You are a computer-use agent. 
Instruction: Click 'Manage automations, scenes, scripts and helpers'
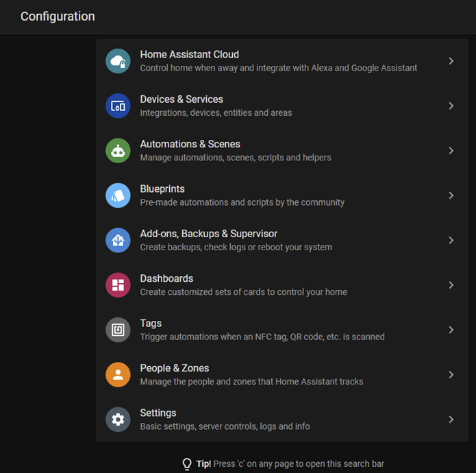[236, 158]
